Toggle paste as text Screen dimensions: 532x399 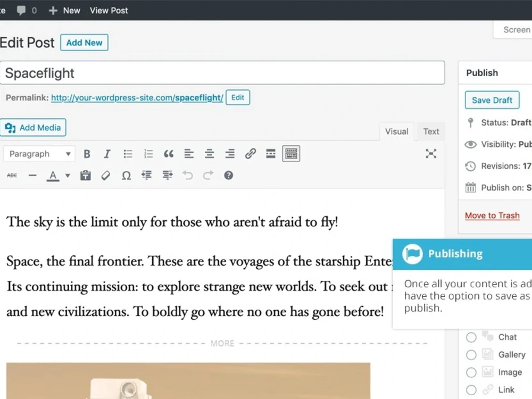(86, 176)
